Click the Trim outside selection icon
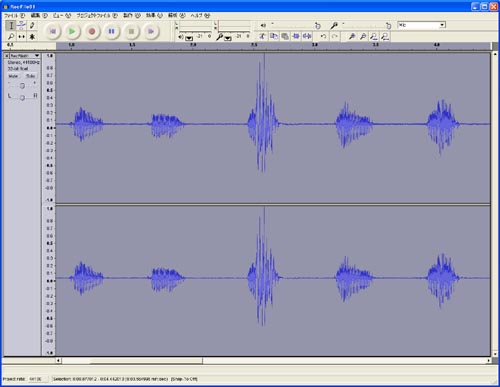Viewport: 500px width, 387px height. coord(296,36)
